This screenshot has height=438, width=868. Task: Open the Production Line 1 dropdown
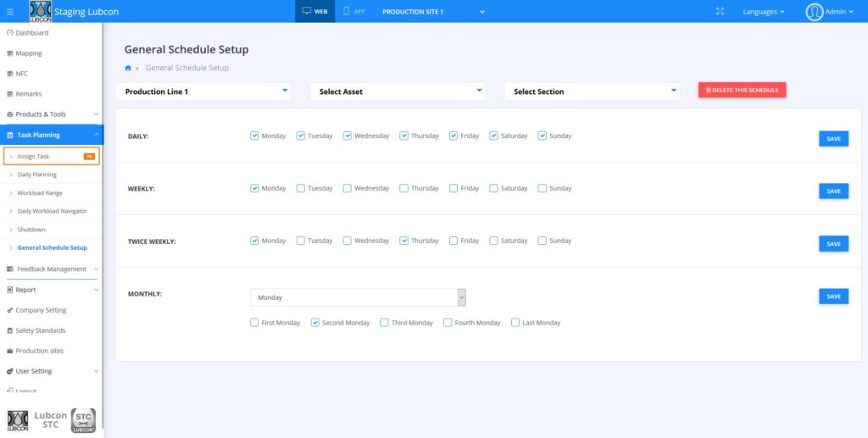point(203,91)
